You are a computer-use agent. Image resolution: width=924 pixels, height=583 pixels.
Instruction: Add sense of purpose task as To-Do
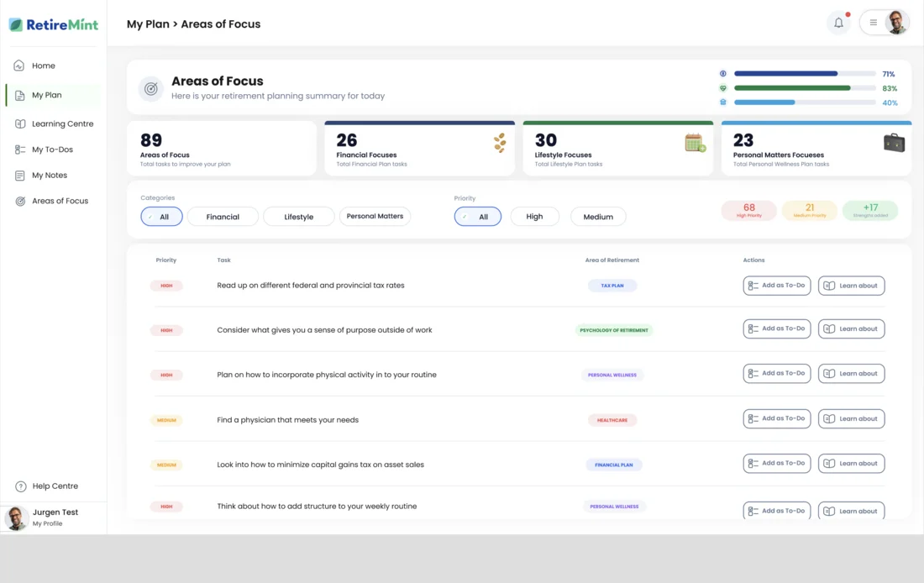(x=777, y=329)
